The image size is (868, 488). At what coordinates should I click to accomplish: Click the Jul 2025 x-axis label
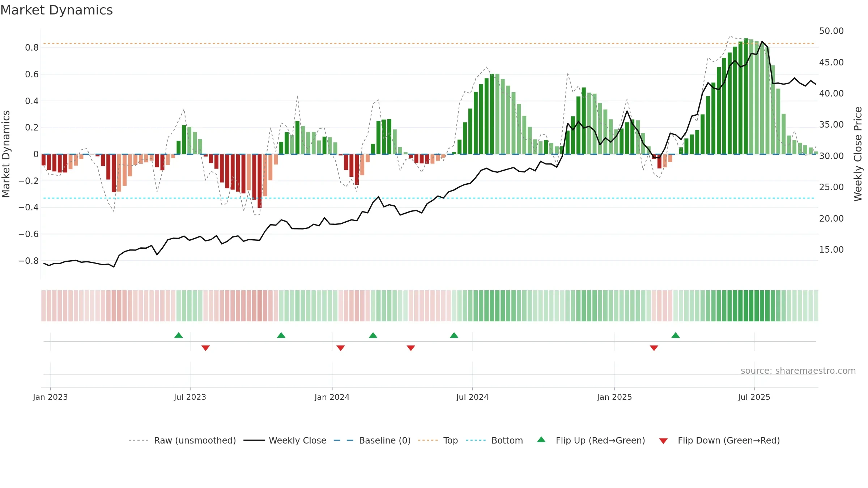(x=754, y=397)
